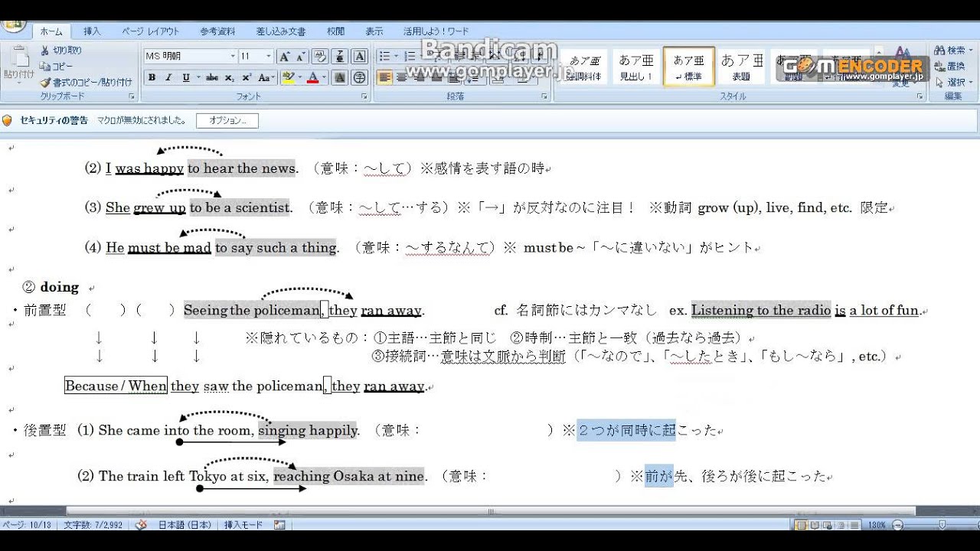
Task: Click the Copy (コピー) icon
Action: (45, 67)
